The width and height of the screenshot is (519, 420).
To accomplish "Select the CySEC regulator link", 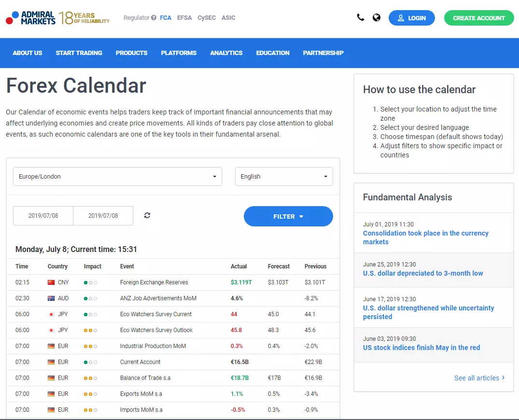I will [207, 17].
